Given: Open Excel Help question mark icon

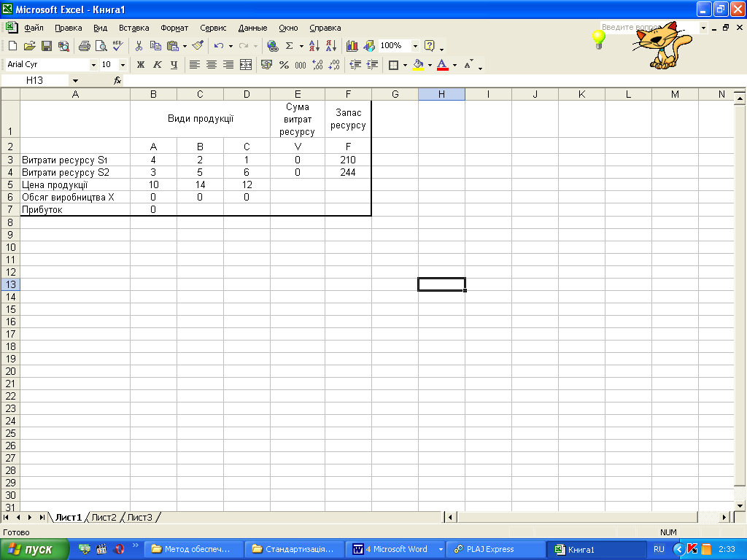Looking at the screenshot, I should [x=429, y=46].
